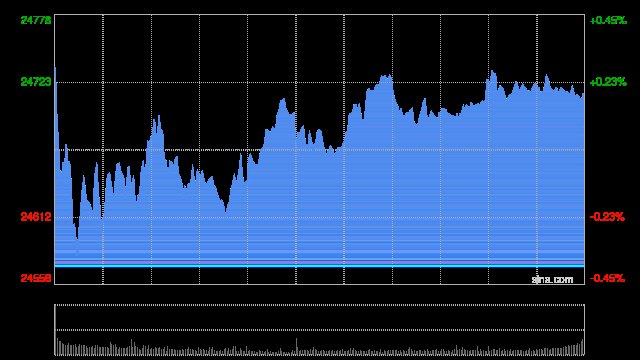Click the 24778 top price label

click(36, 20)
